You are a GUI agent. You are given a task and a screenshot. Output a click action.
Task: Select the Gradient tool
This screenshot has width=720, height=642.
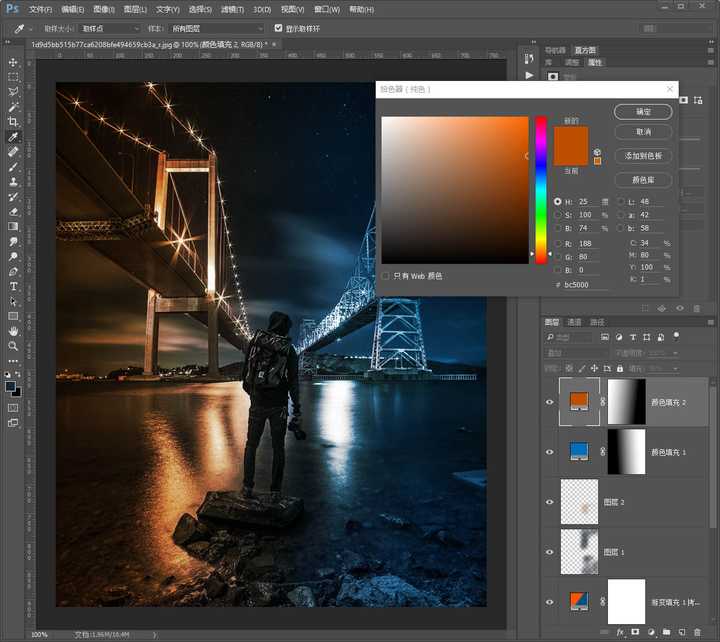click(x=13, y=226)
